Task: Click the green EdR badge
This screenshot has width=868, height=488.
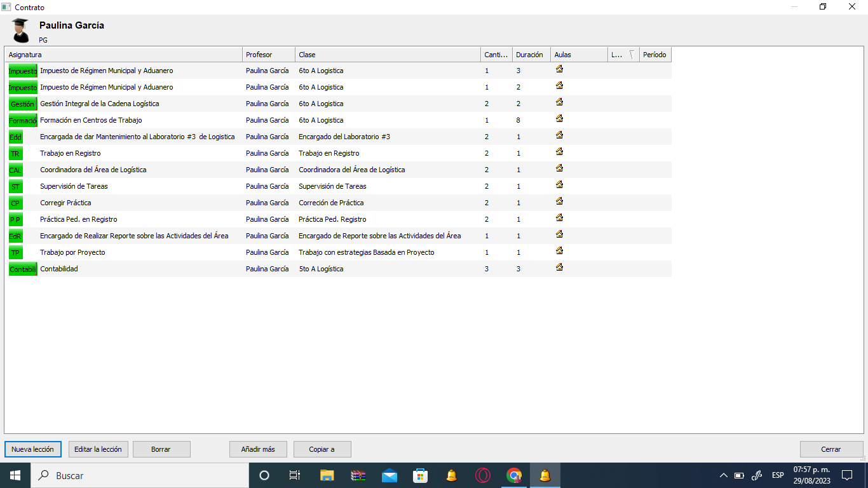Action: click(15, 236)
